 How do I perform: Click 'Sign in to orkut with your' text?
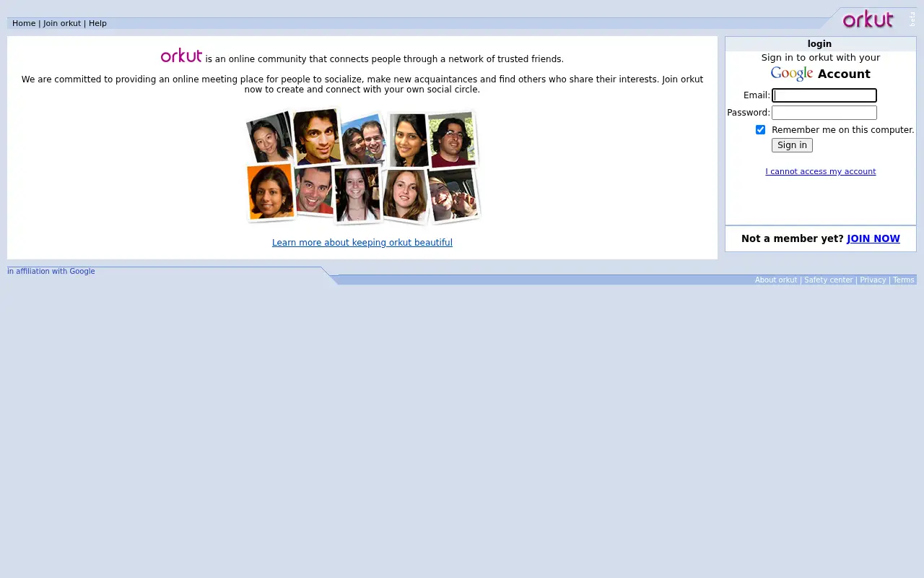pyautogui.click(x=821, y=58)
